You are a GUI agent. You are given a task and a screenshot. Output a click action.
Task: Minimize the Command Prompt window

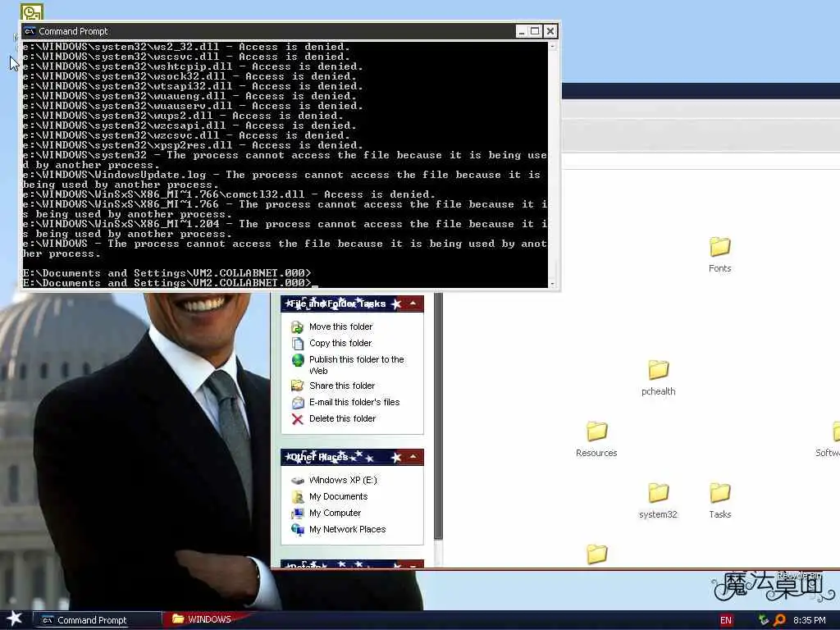pos(521,31)
